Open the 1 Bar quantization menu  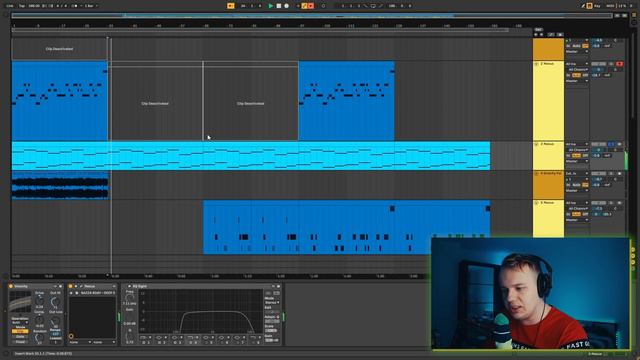pos(90,6)
